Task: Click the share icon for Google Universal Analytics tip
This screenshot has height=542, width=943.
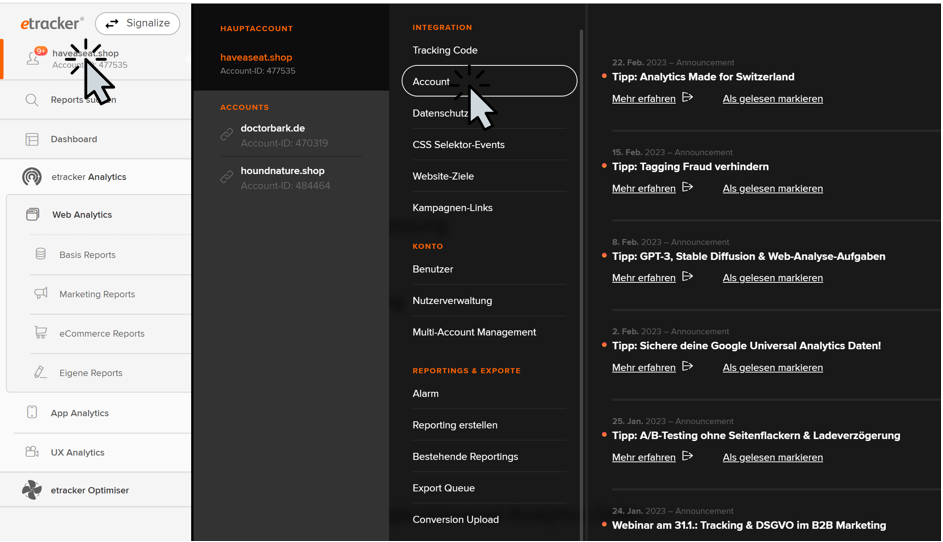Action: click(x=687, y=366)
